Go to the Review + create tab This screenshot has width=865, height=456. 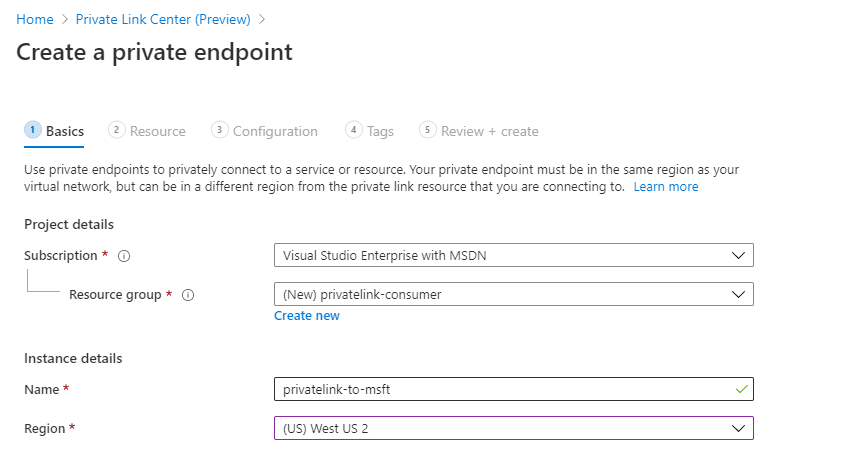490,131
